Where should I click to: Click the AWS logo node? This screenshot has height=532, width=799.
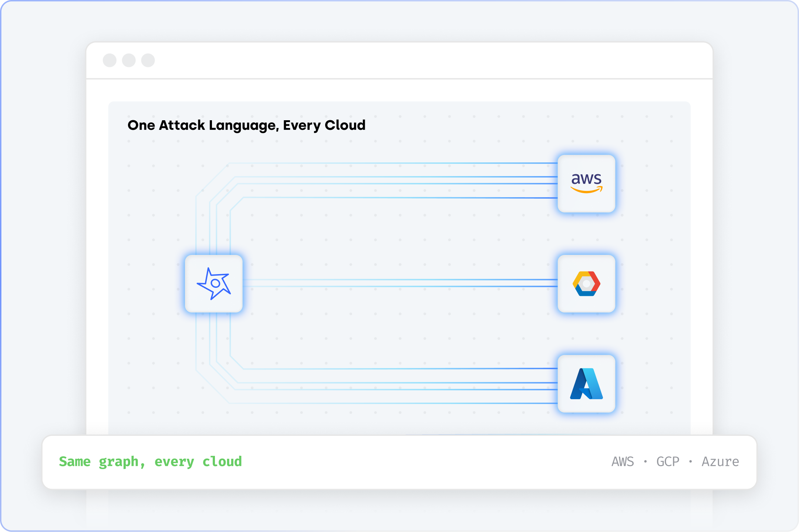pos(586,183)
